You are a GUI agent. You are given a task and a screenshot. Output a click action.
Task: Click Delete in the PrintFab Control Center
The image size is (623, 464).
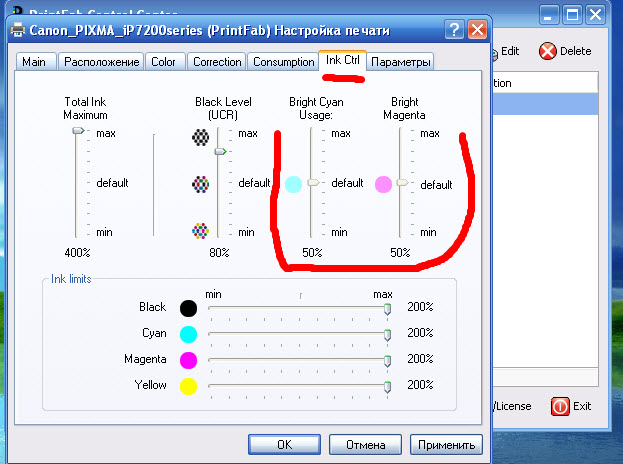coord(575,51)
